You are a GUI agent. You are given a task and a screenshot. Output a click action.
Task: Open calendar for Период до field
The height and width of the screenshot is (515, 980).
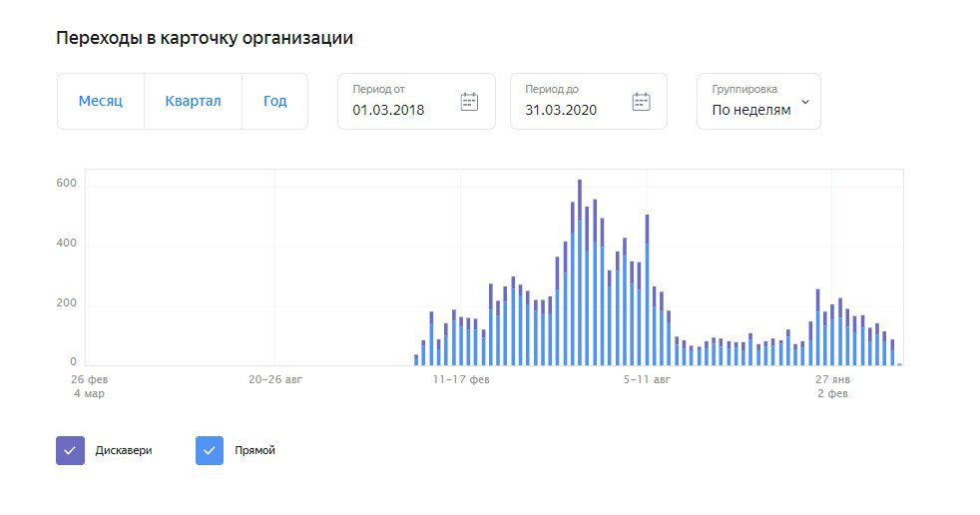(x=642, y=101)
